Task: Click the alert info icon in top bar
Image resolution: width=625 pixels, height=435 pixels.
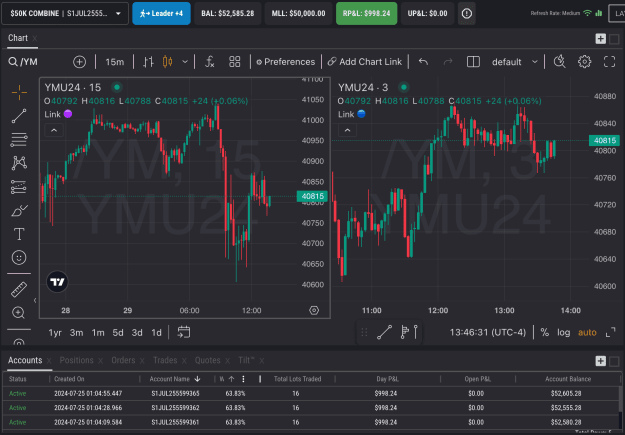Action: coord(467,14)
